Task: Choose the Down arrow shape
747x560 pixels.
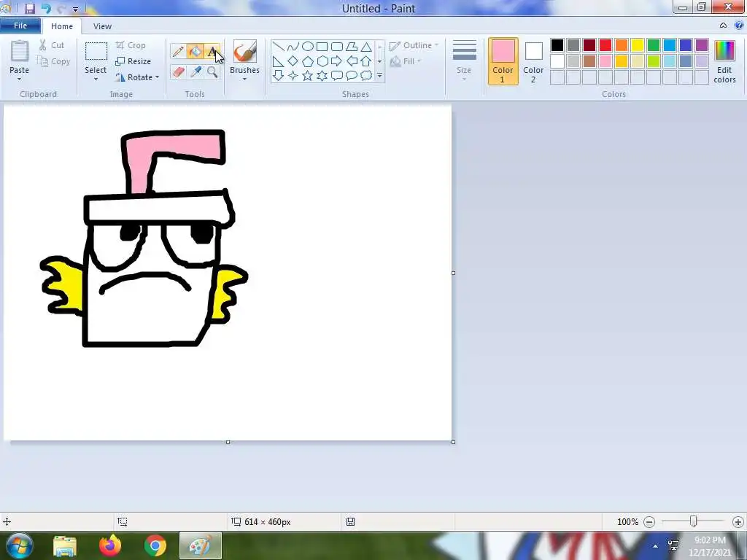Action: point(278,75)
